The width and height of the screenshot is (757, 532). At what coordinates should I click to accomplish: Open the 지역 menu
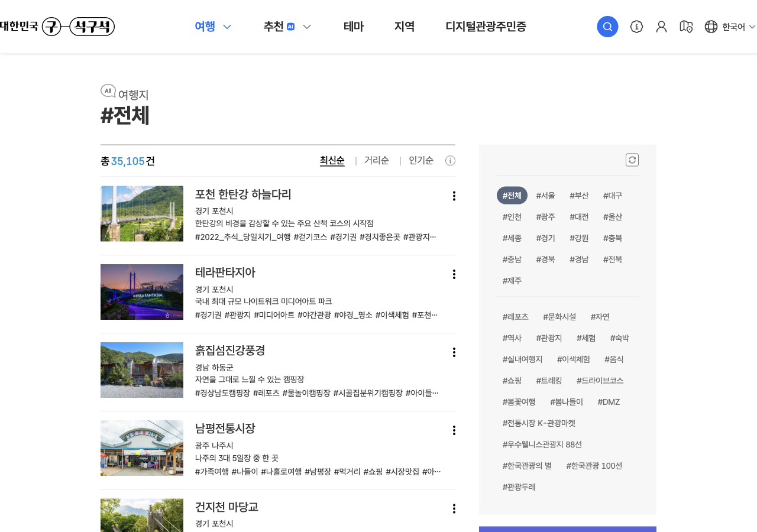pos(405,27)
